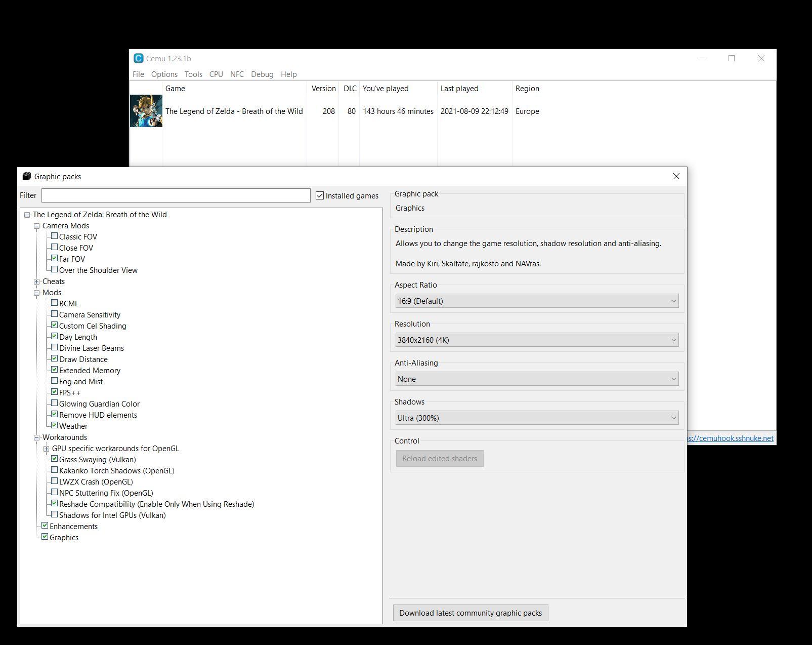Minimize the Cemu main window

(x=702, y=58)
